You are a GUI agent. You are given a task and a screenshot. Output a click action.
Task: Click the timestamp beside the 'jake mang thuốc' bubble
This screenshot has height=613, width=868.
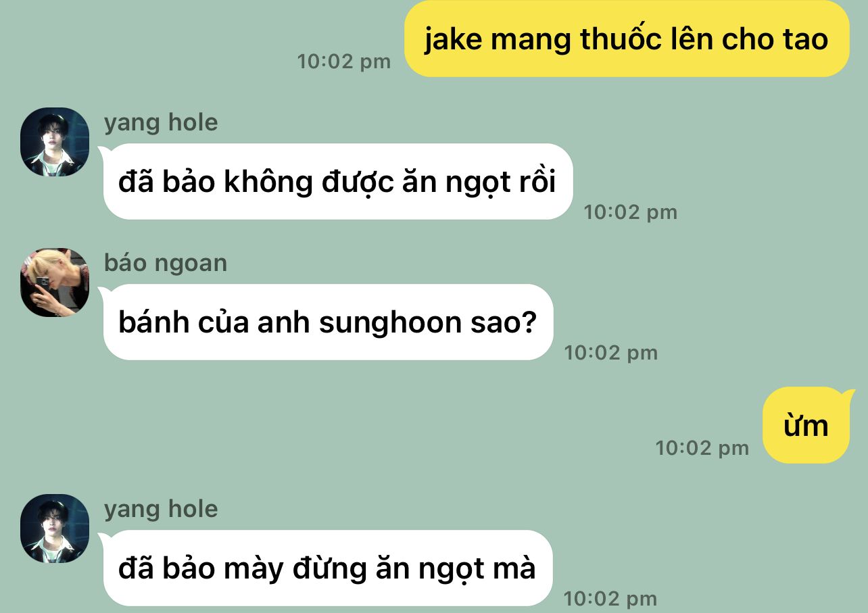tap(344, 62)
